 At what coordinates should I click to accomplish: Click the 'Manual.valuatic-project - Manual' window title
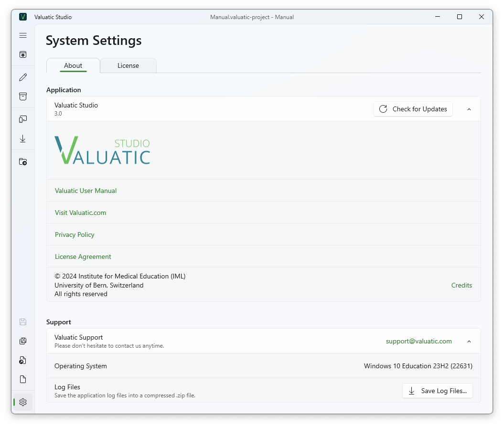[x=252, y=17]
